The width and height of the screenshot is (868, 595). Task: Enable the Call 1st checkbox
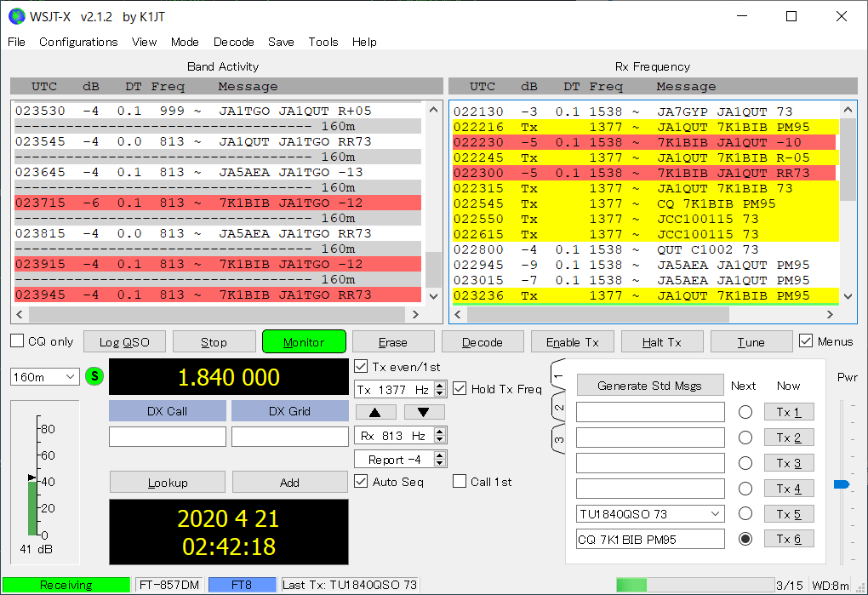(x=460, y=482)
